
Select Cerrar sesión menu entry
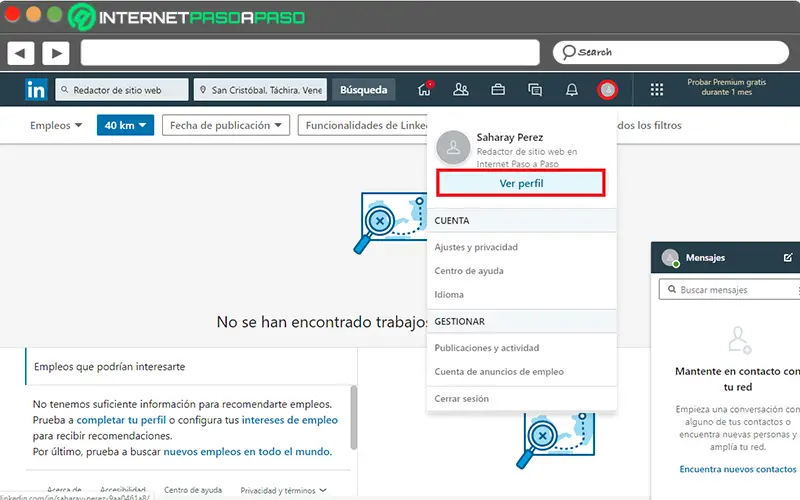point(462,399)
